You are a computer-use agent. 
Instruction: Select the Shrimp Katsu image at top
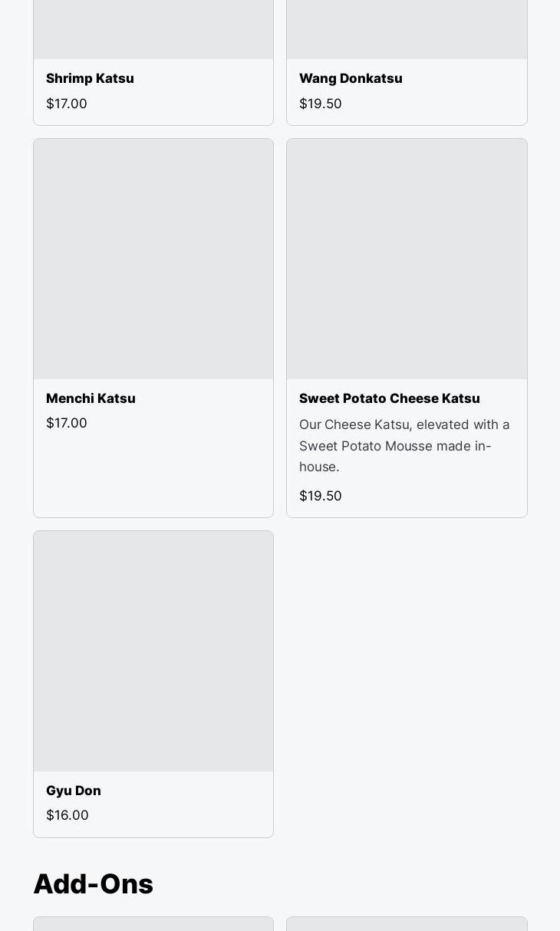click(x=153, y=29)
